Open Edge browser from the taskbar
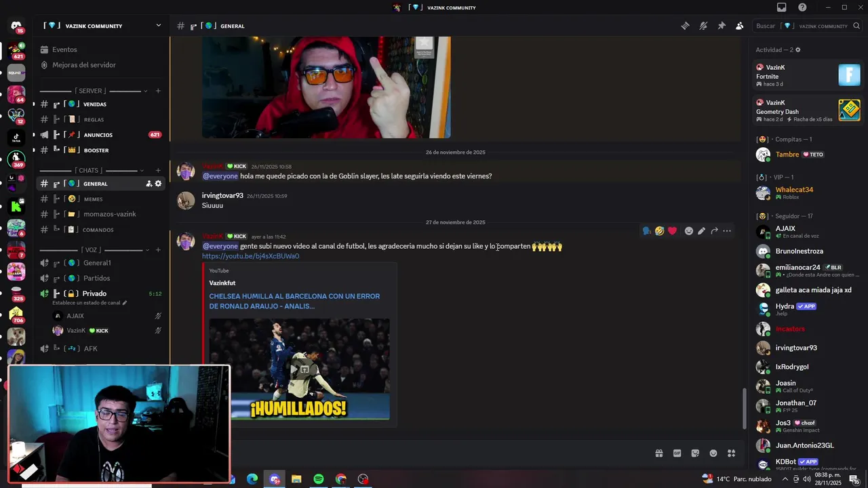The width and height of the screenshot is (868, 488). 252,479
